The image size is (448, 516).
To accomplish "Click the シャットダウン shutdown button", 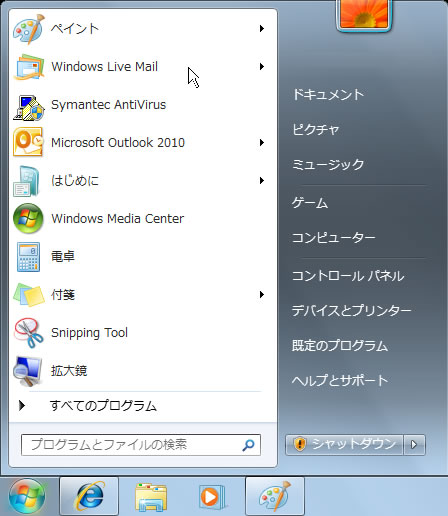I will 344,445.
